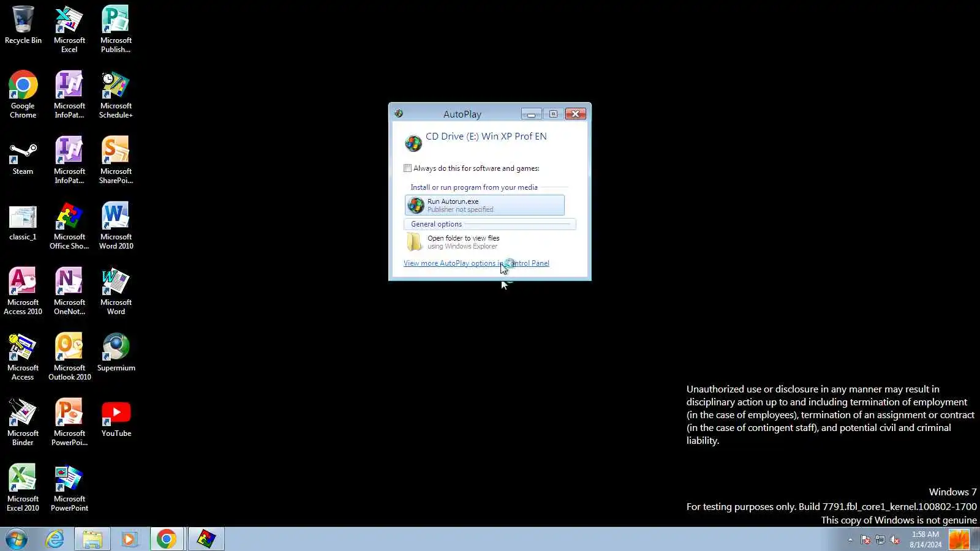Select the Google Chrome desktop icon
This screenshot has width=980, height=551.
[x=23, y=95]
